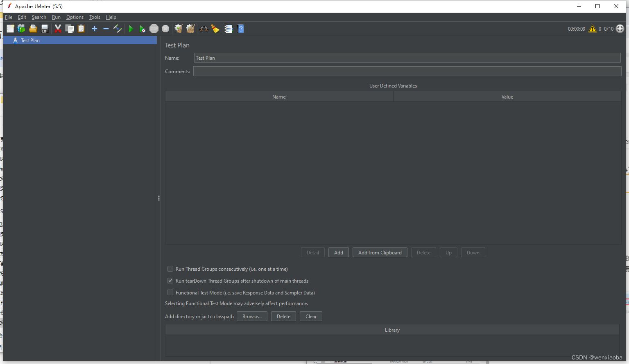Viewport: 629px width, 364px height.
Task: Click the Add from Clipboard button
Action: point(380,252)
